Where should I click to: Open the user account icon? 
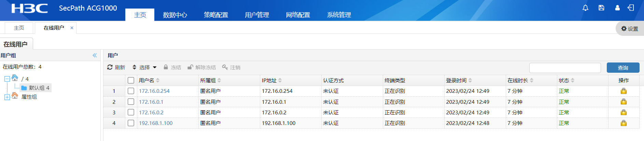pos(617,8)
